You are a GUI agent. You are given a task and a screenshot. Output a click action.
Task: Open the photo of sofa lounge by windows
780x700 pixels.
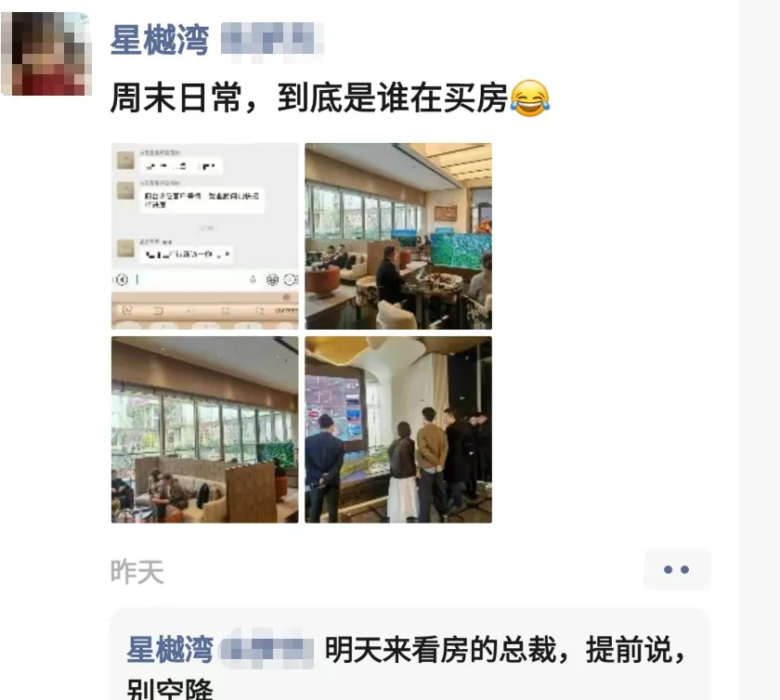tap(205, 429)
